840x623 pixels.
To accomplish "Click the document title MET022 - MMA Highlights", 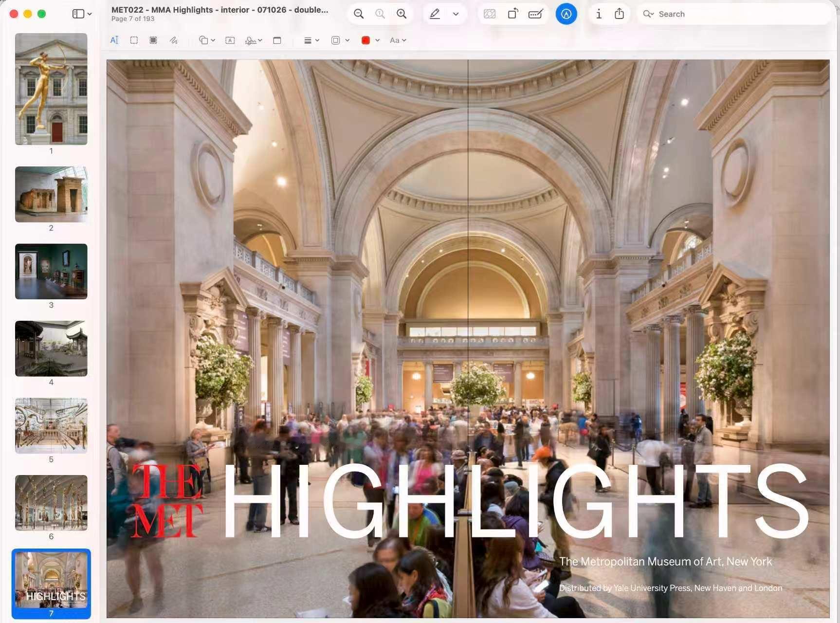I will point(219,10).
